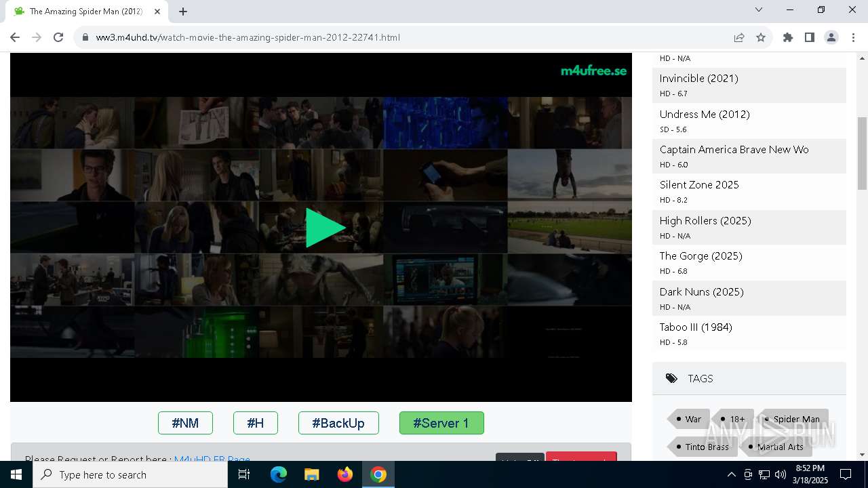
Task: Open High Rollers (2025) movie link
Action: (x=705, y=221)
